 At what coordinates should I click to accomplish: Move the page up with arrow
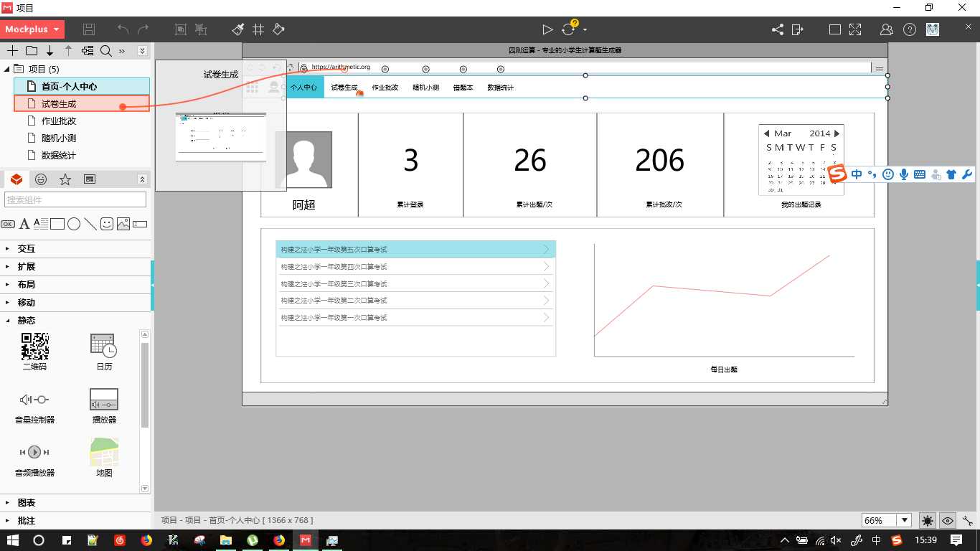click(69, 51)
